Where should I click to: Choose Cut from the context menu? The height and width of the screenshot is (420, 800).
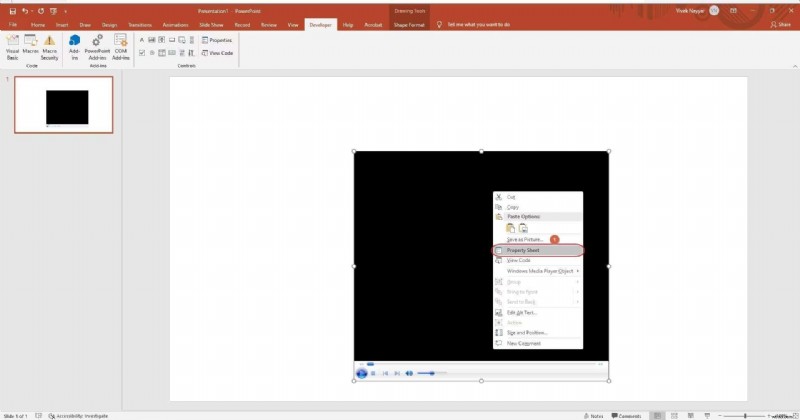(538, 197)
